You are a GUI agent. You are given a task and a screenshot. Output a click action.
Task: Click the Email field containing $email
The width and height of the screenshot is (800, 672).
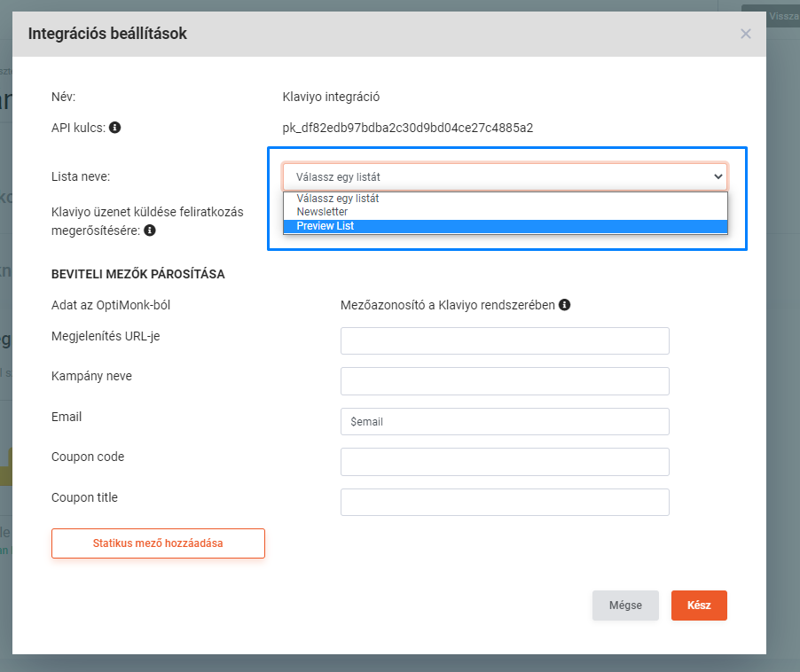[505, 422]
